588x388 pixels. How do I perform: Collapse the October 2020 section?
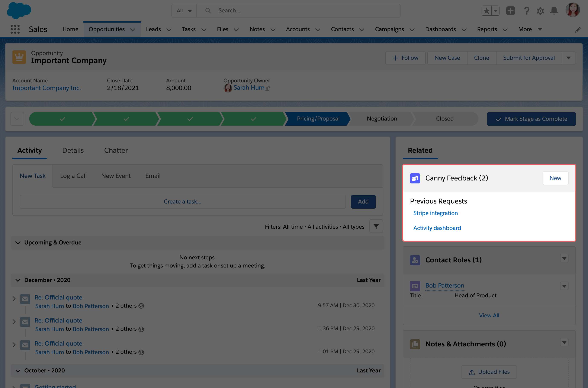tap(18, 371)
